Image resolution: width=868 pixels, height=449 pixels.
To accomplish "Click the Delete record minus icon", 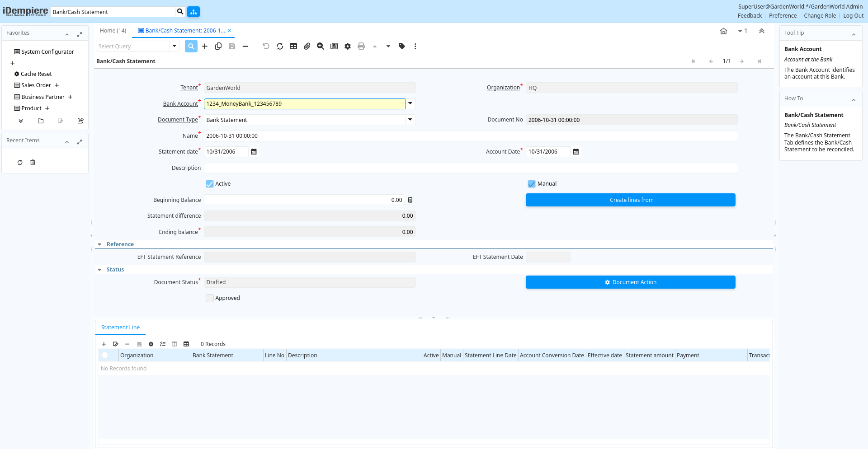I will [x=245, y=47].
